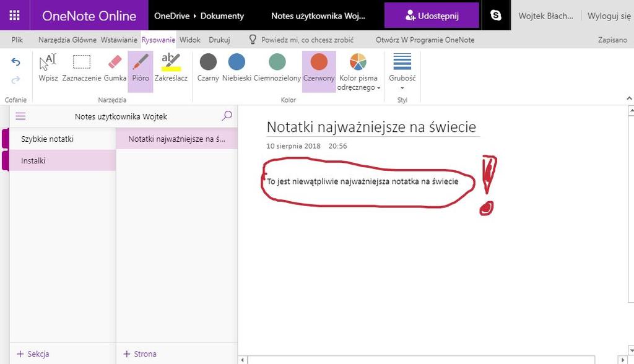Select the Rysowanie tab
Image resolution: width=634 pixels, height=364 pixels.
tap(158, 40)
